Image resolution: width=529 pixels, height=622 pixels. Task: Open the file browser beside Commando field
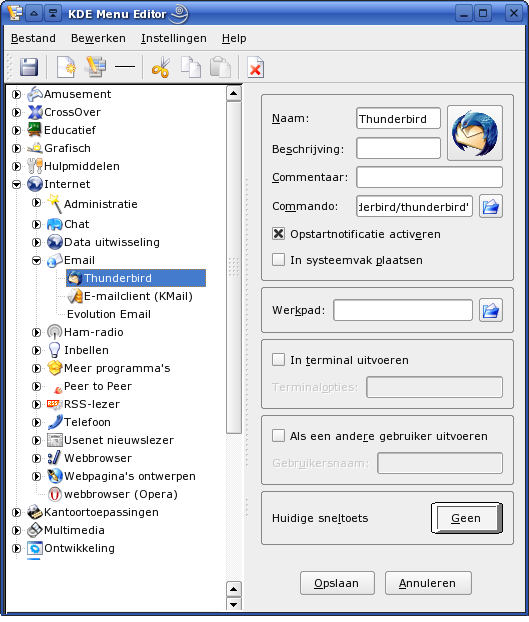491,206
